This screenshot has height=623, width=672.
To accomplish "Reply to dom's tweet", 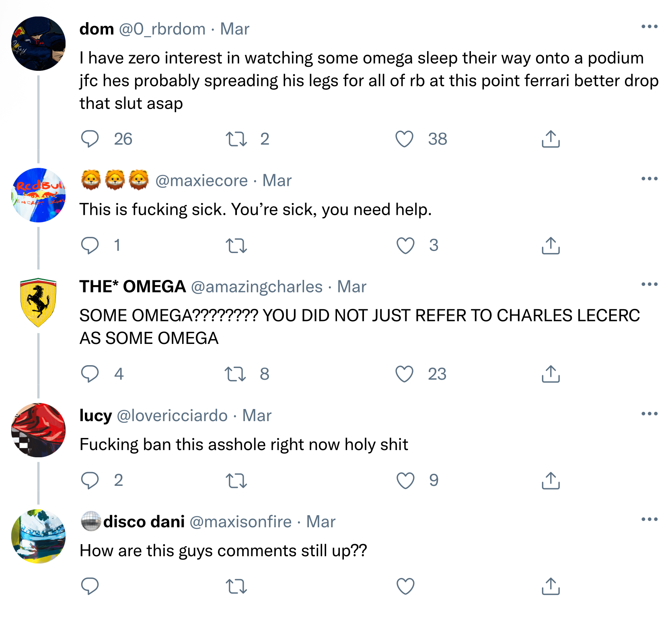I will (x=90, y=139).
